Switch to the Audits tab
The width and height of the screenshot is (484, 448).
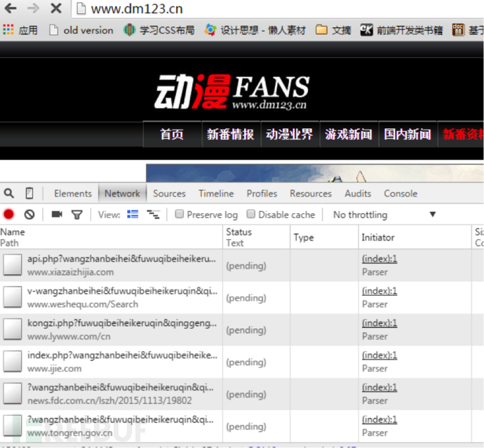(358, 194)
